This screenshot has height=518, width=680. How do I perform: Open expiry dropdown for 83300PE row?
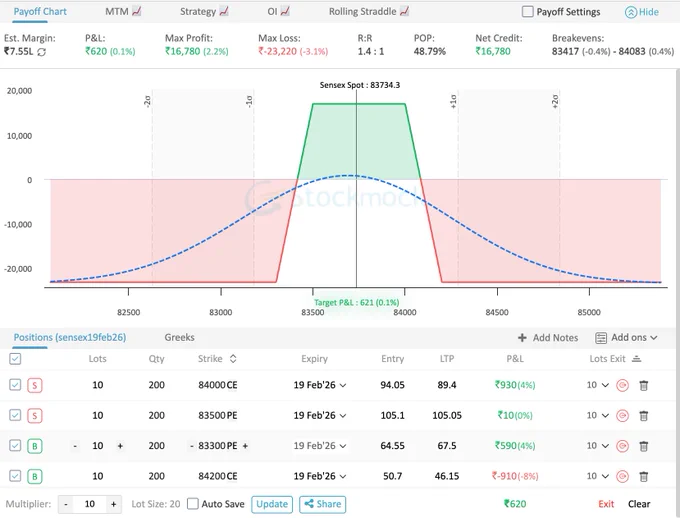[320, 446]
